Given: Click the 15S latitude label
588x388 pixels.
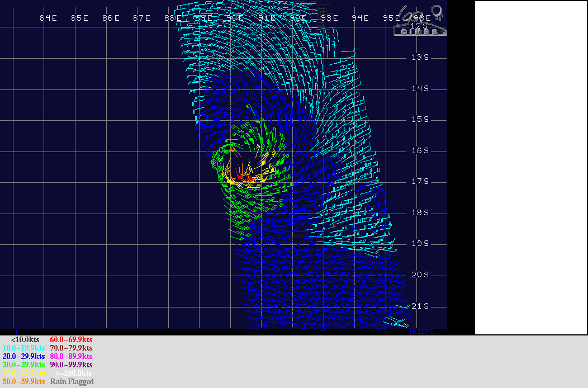Looking at the screenshot, I should click(420, 119).
